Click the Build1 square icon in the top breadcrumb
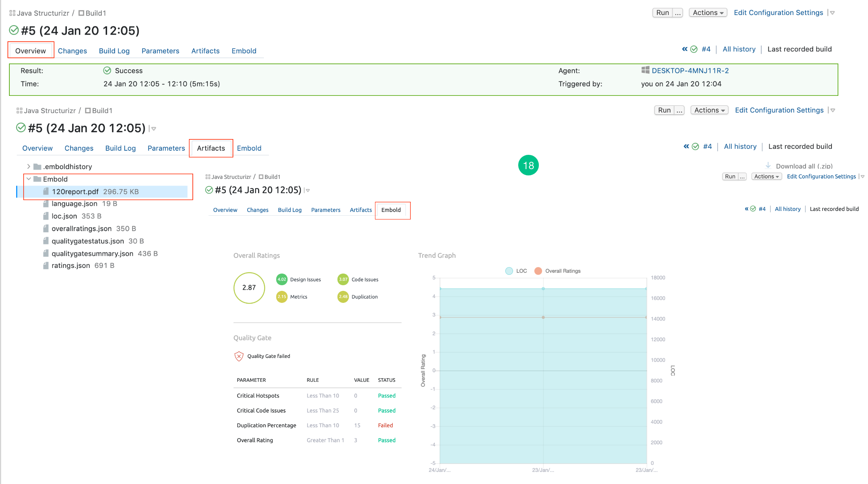This screenshot has height=484, width=868. [81, 13]
